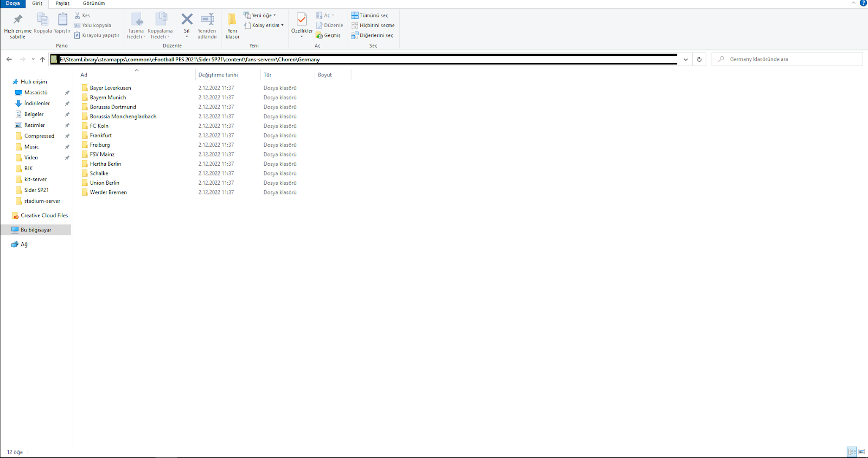Viewport: 868px width, 458px height.
Task: Select the Hertha Berlin folder
Action: point(105,164)
